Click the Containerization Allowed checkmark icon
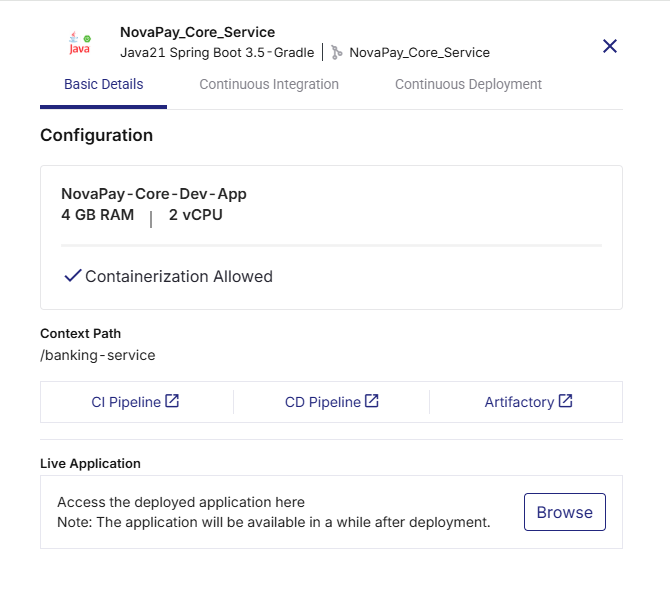The width and height of the screenshot is (670, 612). coord(72,276)
